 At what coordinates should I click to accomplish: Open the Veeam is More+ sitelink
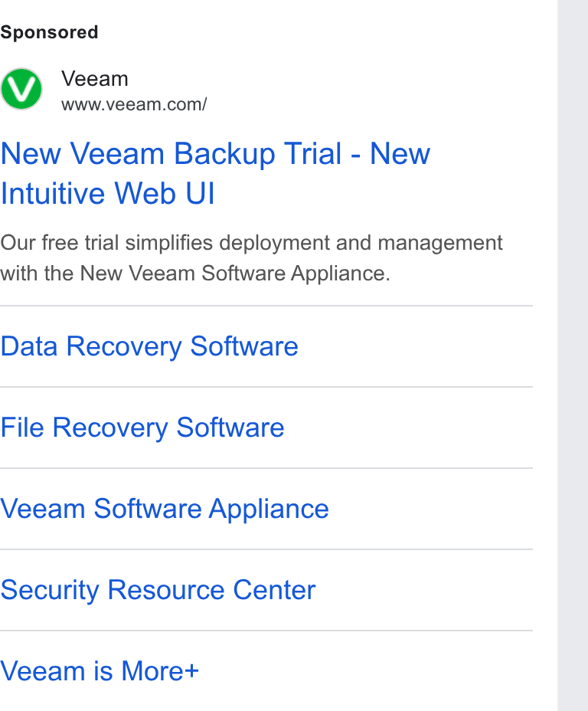(x=100, y=671)
